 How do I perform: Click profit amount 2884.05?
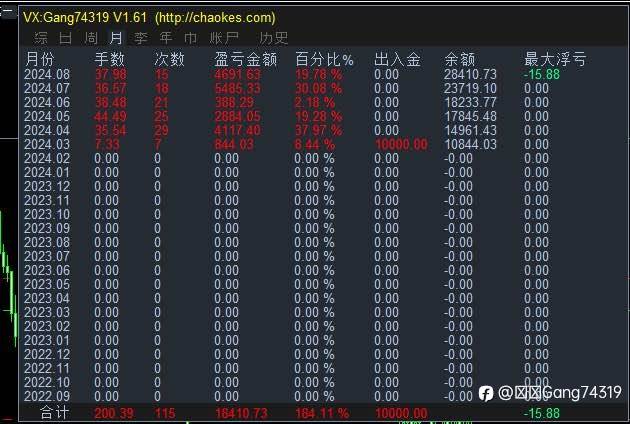coord(237,117)
